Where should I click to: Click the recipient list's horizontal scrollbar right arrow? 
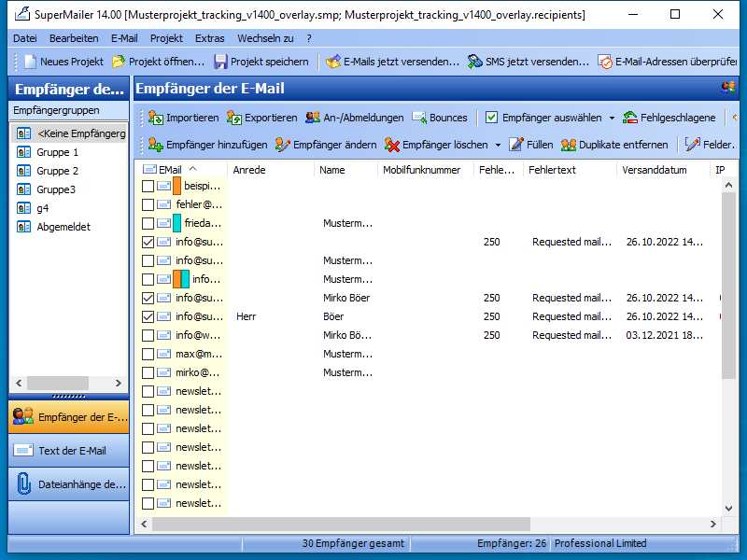[x=712, y=525]
